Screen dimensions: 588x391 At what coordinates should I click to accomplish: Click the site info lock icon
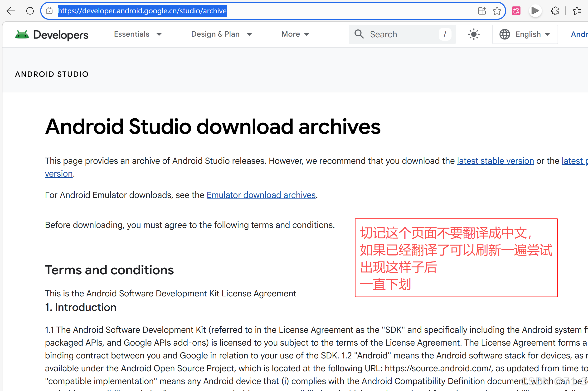tap(49, 11)
